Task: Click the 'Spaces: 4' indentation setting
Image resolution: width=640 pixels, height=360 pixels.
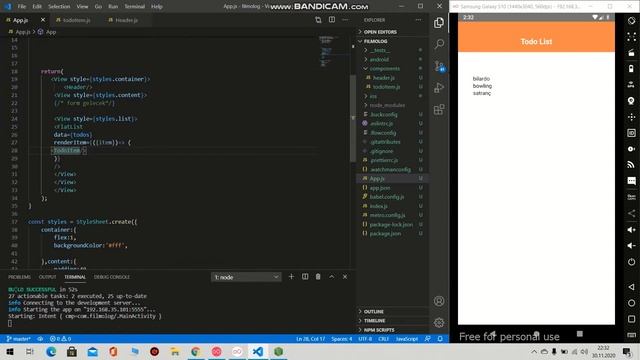Action: tap(342, 339)
